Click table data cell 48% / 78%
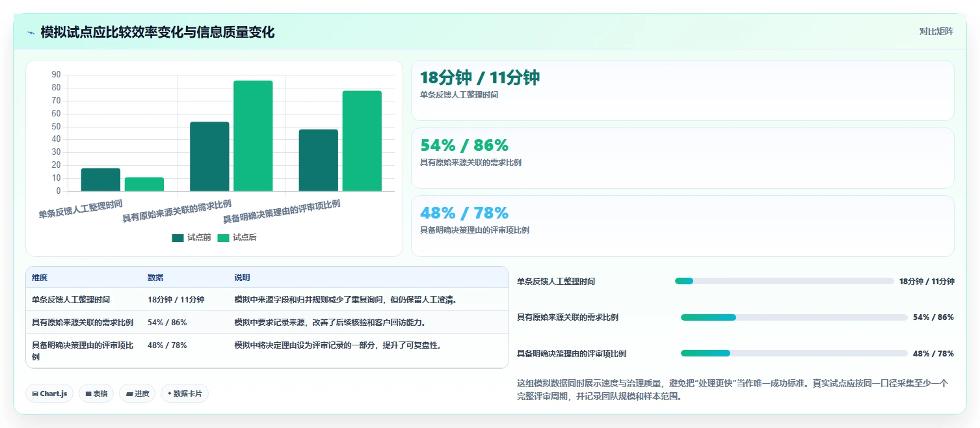Viewport: 980px width, 428px height. click(x=167, y=345)
